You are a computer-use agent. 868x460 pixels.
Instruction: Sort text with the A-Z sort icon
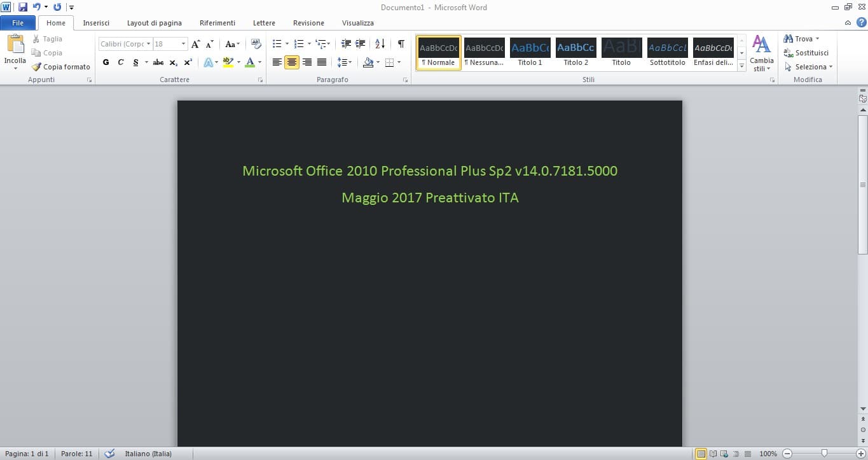(x=380, y=44)
